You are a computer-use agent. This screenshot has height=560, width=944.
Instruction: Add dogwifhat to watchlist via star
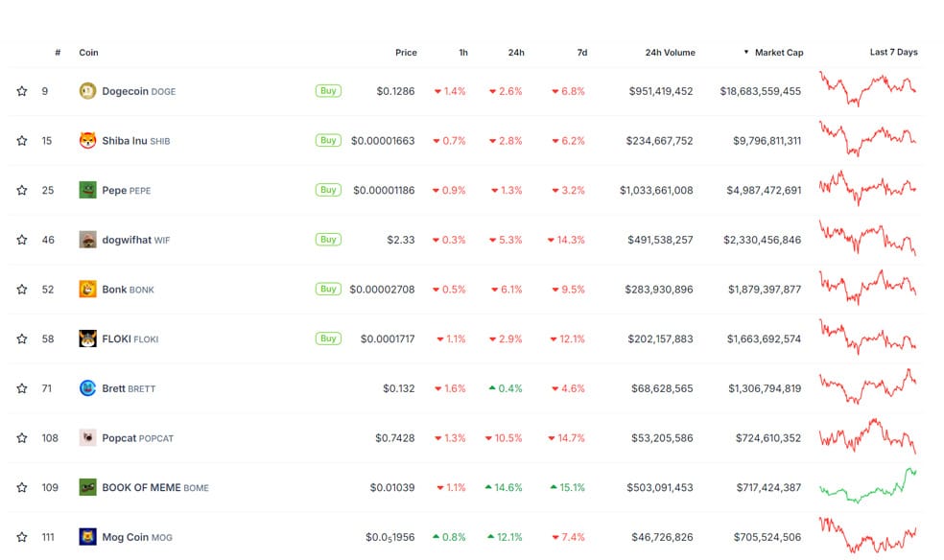click(22, 240)
